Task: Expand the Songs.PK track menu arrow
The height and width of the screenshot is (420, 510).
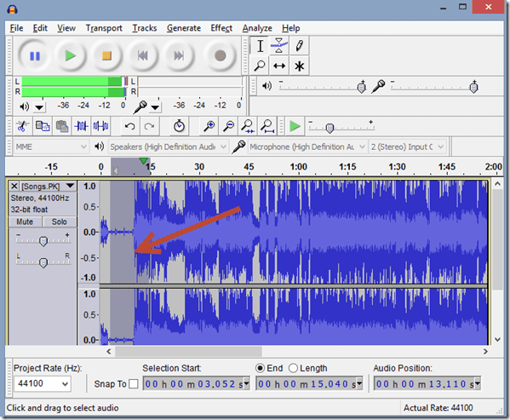Action: 70,186
